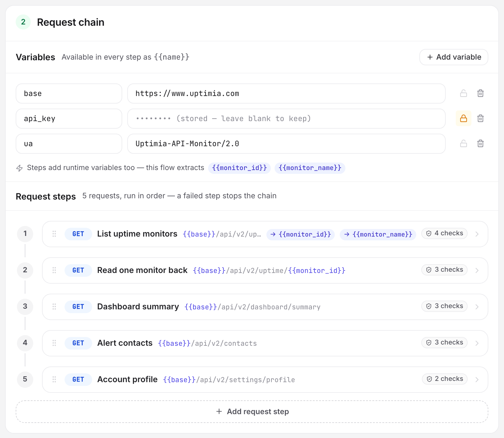Expand the Read one monitor back chevron

tap(477, 270)
